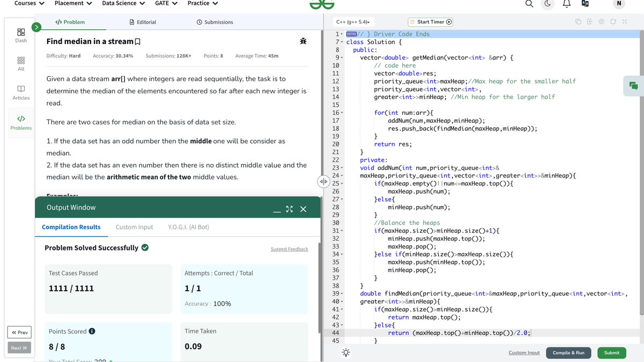644x362 pixels.
Task: Copy code using editor copy icon
Action: coord(578,22)
